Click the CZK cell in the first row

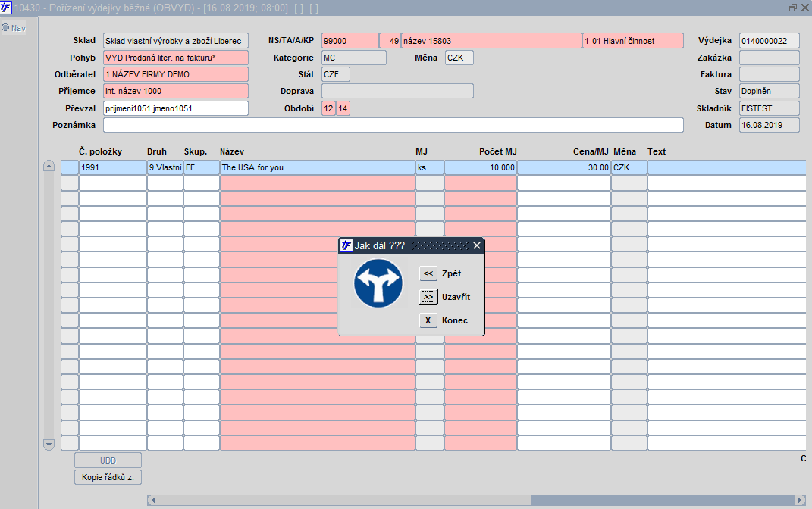click(629, 167)
